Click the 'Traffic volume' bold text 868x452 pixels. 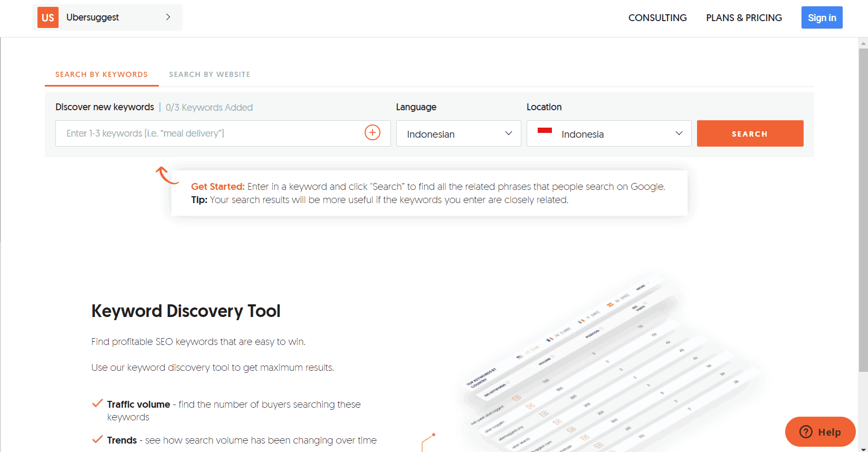coord(138,405)
